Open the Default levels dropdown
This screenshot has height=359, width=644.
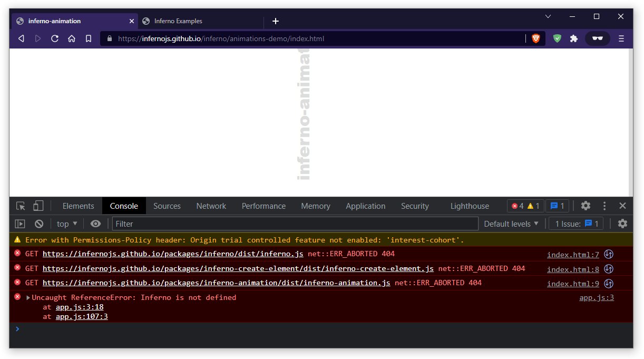click(511, 224)
